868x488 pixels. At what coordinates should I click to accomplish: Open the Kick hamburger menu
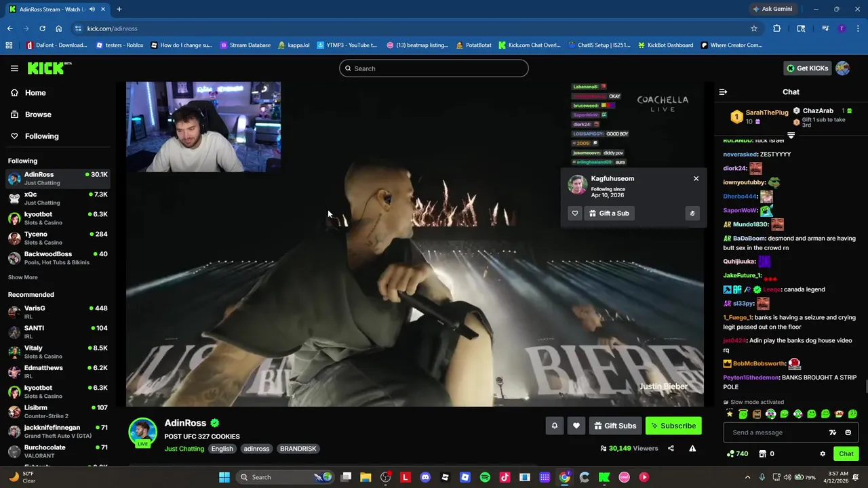[x=14, y=68]
